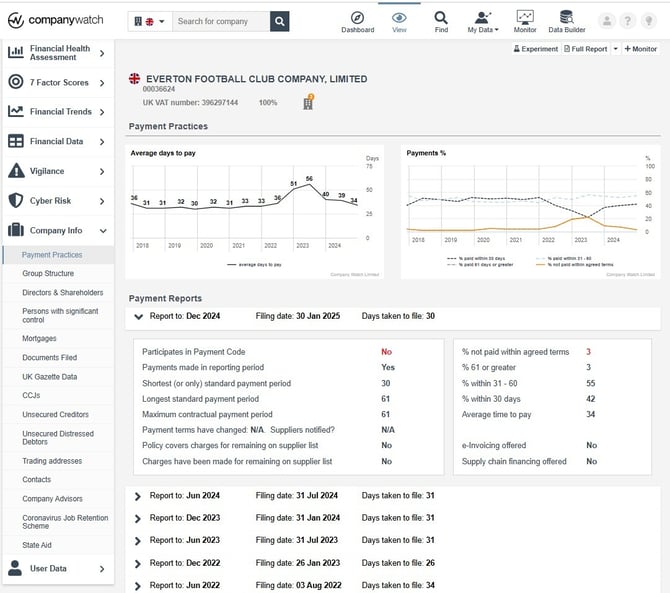This screenshot has height=593, width=670.
Task: Click the Financial Health Assessment bar chart icon
Action: [x=16, y=53]
